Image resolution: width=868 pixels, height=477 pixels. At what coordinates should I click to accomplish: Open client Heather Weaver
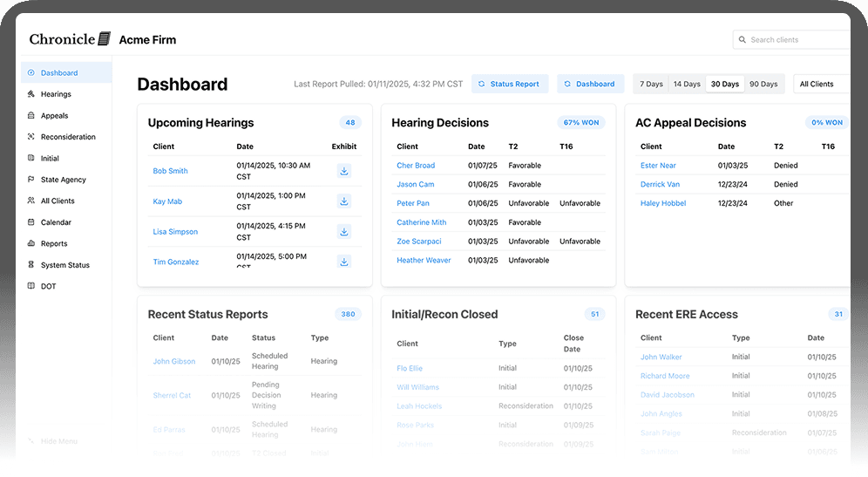click(x=424, y=260)
